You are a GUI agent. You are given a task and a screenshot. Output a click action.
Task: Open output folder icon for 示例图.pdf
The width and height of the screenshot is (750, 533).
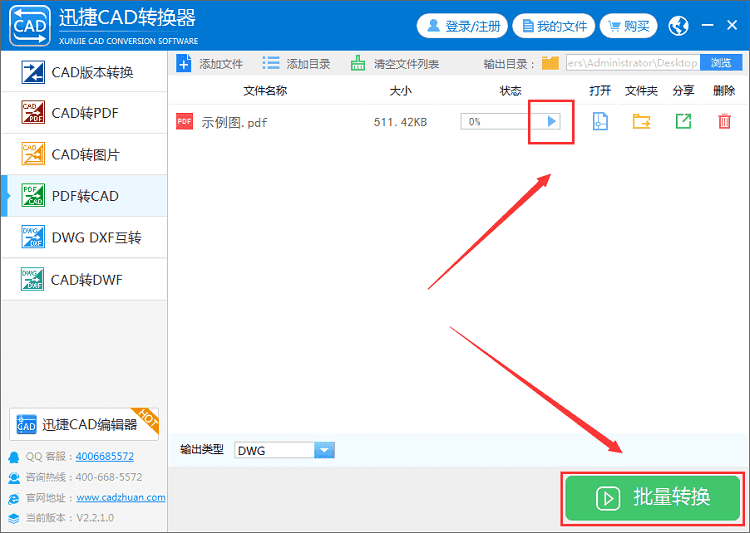click(641, 121)
